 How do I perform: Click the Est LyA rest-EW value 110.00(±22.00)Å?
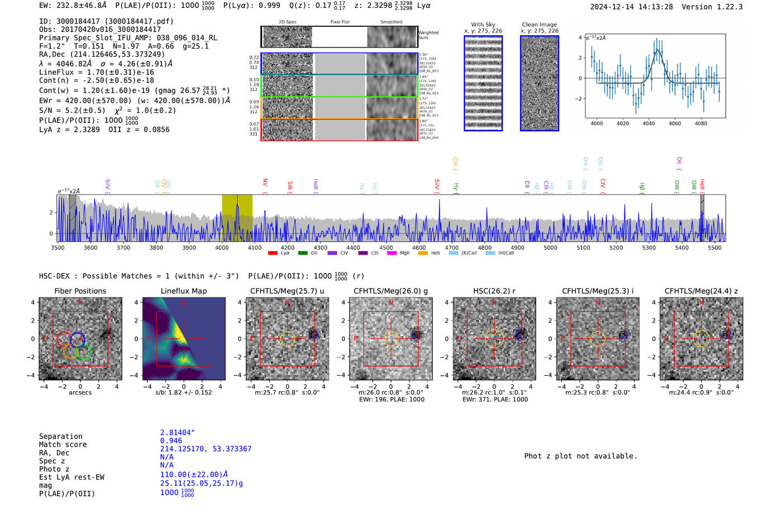click(194, 475)
